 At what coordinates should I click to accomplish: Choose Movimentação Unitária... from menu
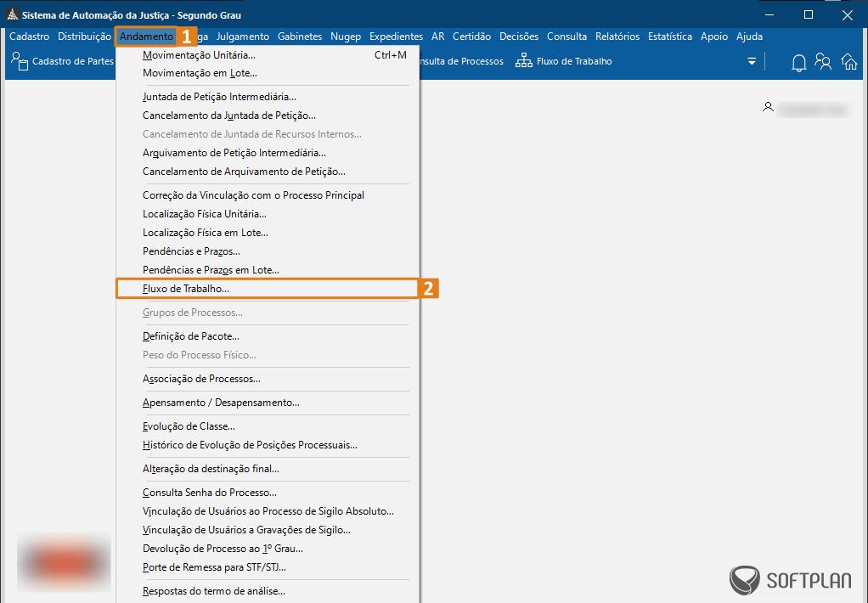(x=199, y=55)
